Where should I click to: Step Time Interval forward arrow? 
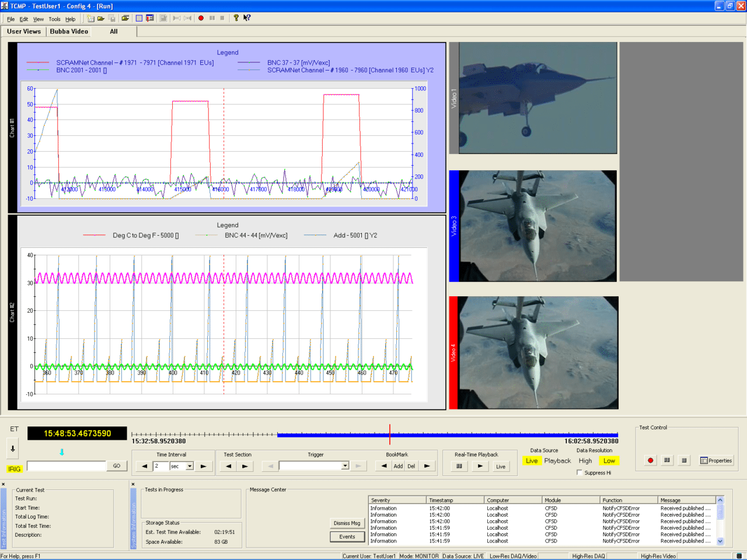[203, 466]
